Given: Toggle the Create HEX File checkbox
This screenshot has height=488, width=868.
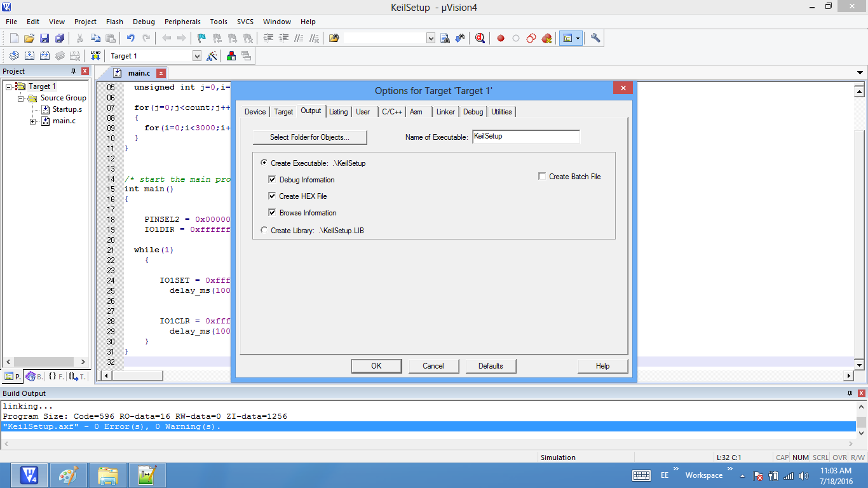Looking at the screenshot, I should coord(272,196).
